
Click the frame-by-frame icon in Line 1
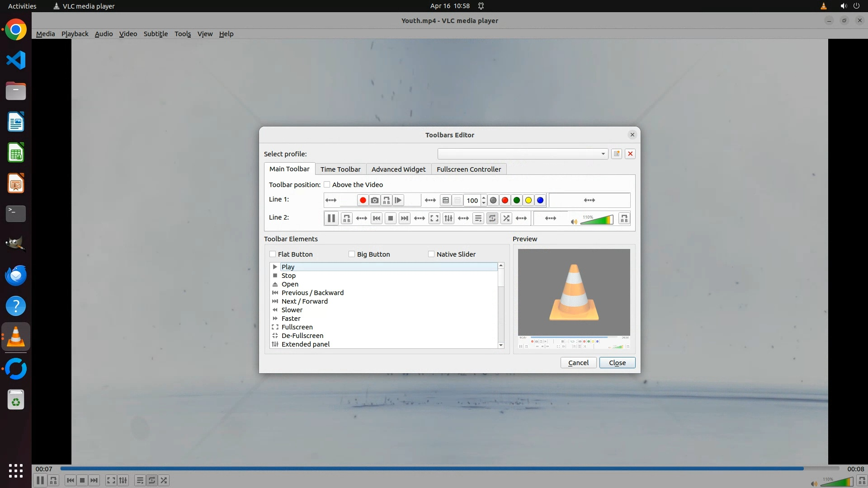coord(398,200)
